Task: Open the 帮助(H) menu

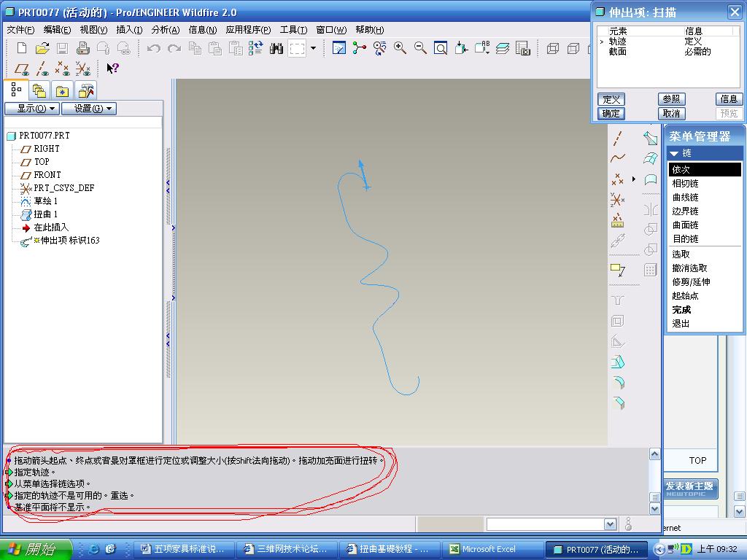Action: coord(370,29)
